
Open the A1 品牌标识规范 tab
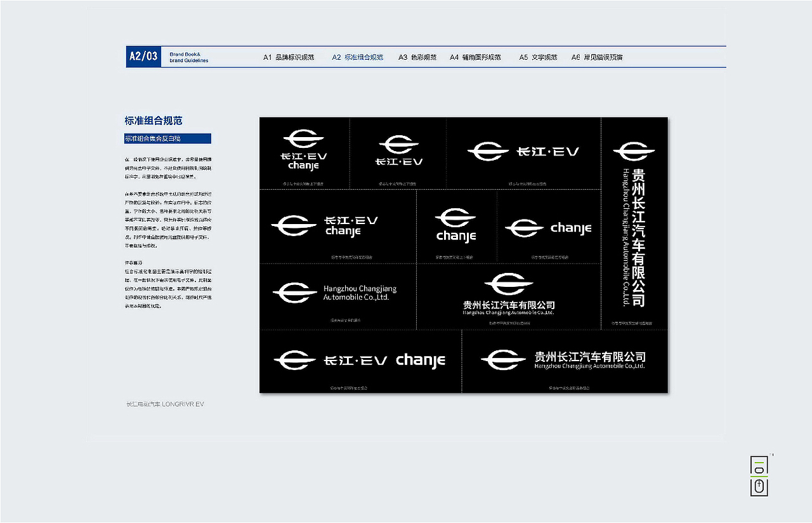coord(289,57)
